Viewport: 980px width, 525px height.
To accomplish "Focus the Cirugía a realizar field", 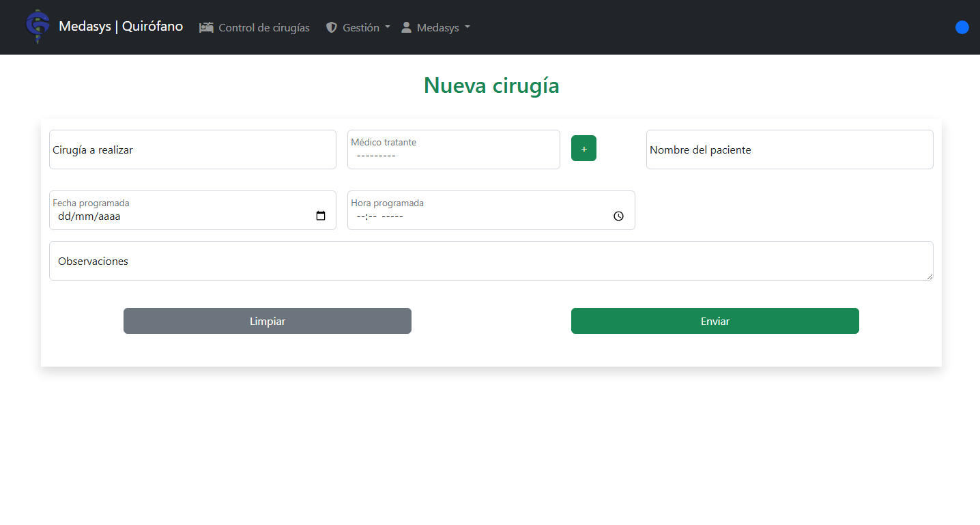I will click(x=192, y=150).
